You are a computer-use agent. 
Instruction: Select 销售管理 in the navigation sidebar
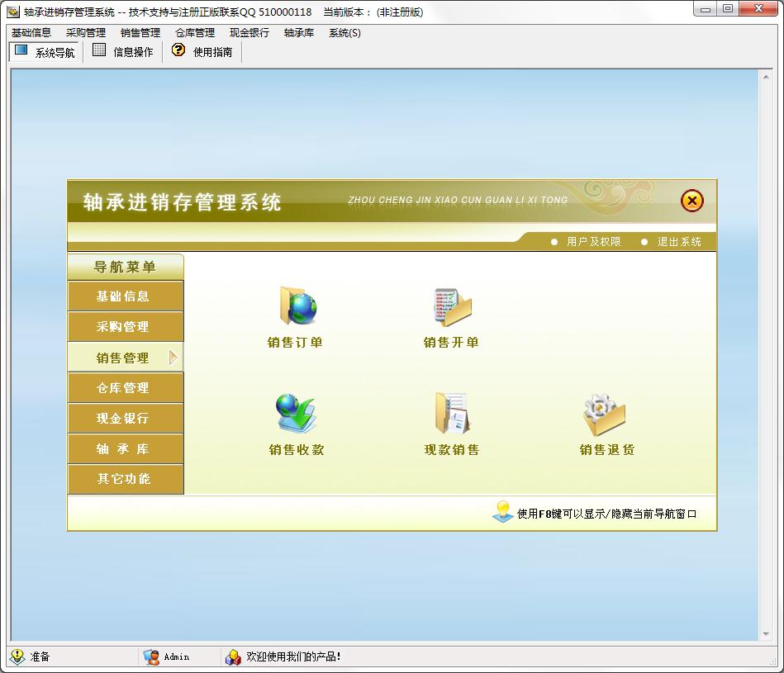point(126,358)
